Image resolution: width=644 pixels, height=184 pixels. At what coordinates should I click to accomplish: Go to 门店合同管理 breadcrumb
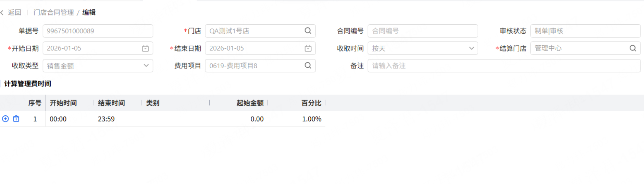[x=54, y=13]
